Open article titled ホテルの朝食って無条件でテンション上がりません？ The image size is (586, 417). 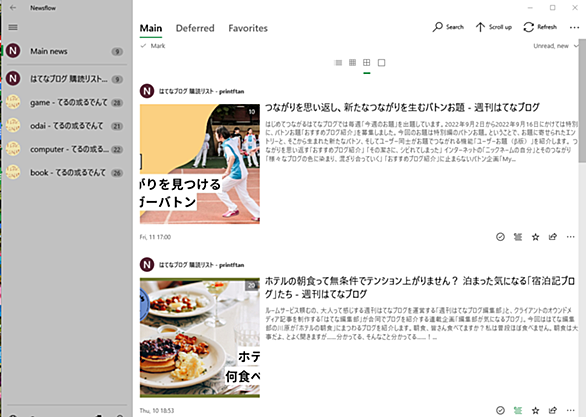420,287
